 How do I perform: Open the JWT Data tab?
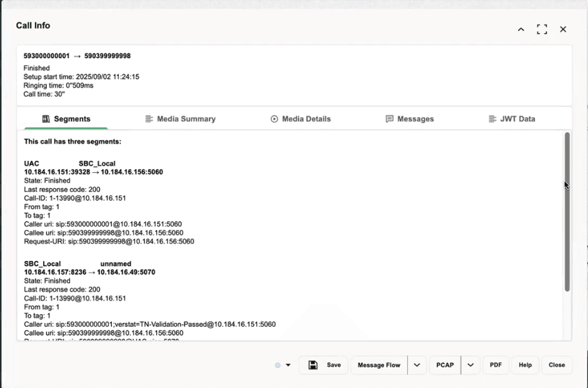point(512,119)
